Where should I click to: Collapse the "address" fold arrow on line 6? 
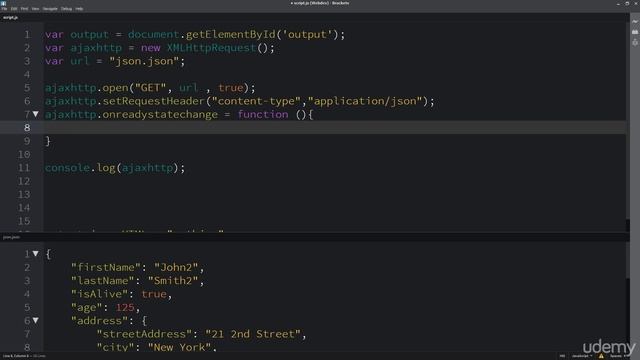[36, 321]
